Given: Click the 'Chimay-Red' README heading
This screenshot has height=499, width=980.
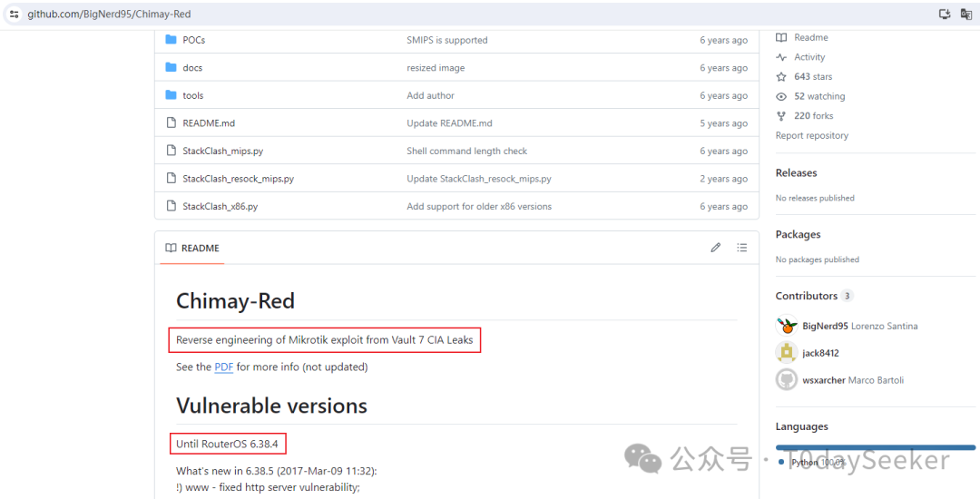Looking at the screenshot, I should 236,301.
